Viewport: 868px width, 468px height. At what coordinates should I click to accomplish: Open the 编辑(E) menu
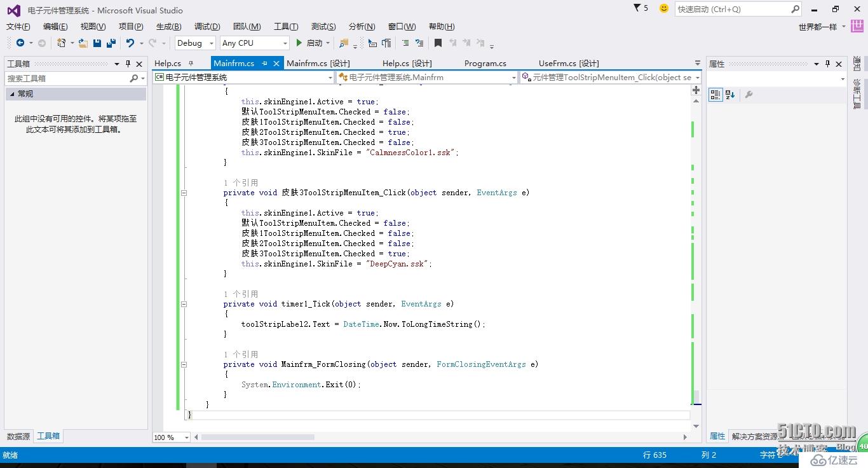[55, 27]
